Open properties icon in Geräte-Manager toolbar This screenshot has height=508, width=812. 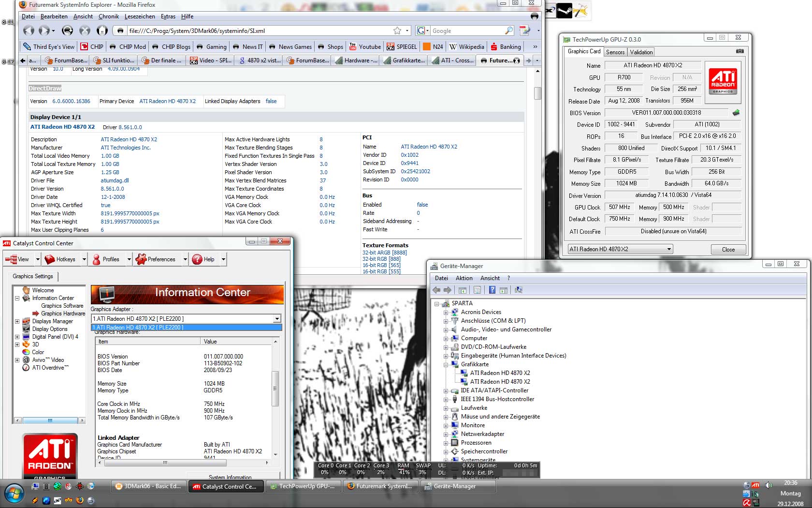click(x=478, y=290)
